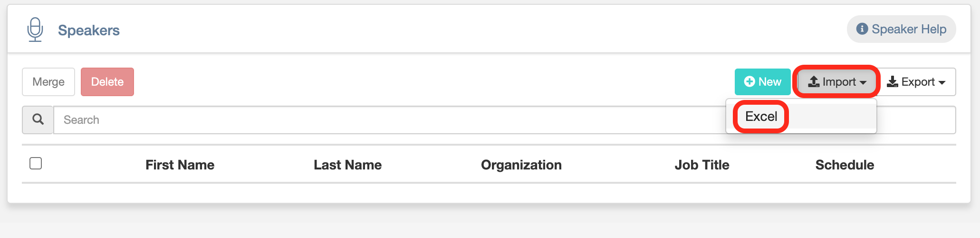Expand the Export dropdown menu
Screen dimensions: 980x238
tap(916, 82)
